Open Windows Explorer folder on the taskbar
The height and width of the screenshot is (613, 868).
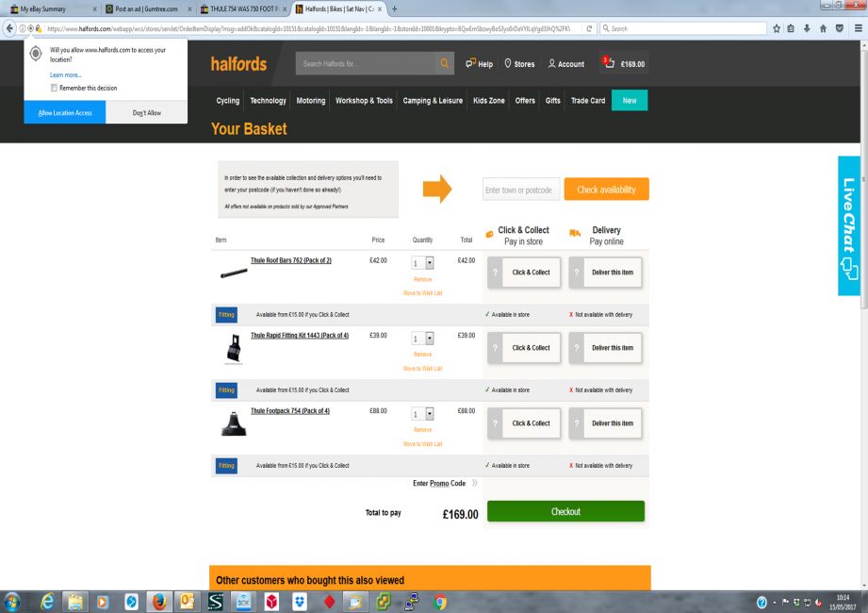tap(75, 602)
